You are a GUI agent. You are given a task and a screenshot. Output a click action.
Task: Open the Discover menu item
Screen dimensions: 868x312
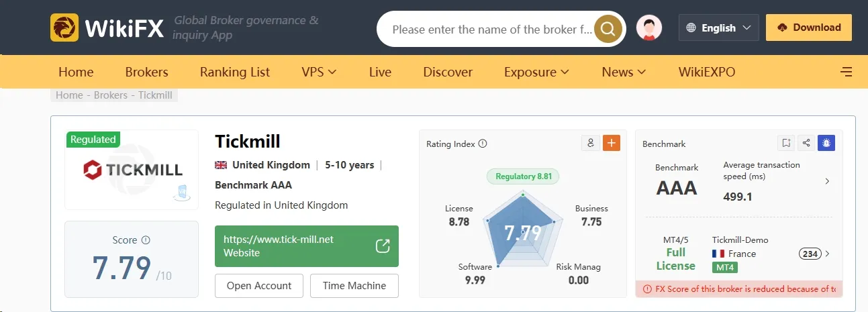pos(448,72)
